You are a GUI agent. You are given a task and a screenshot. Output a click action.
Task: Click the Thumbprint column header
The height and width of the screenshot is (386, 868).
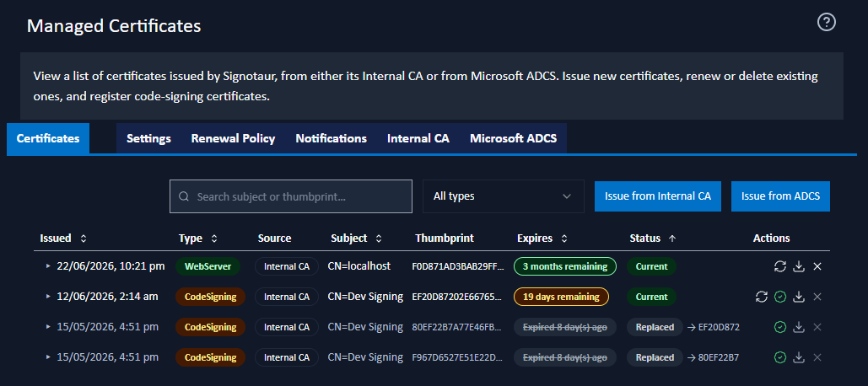[x=445, y=239]
